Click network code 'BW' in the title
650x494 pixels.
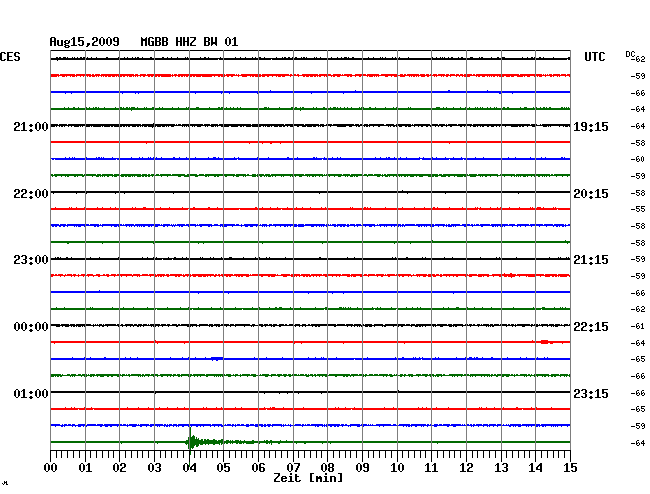click(210, 42)
